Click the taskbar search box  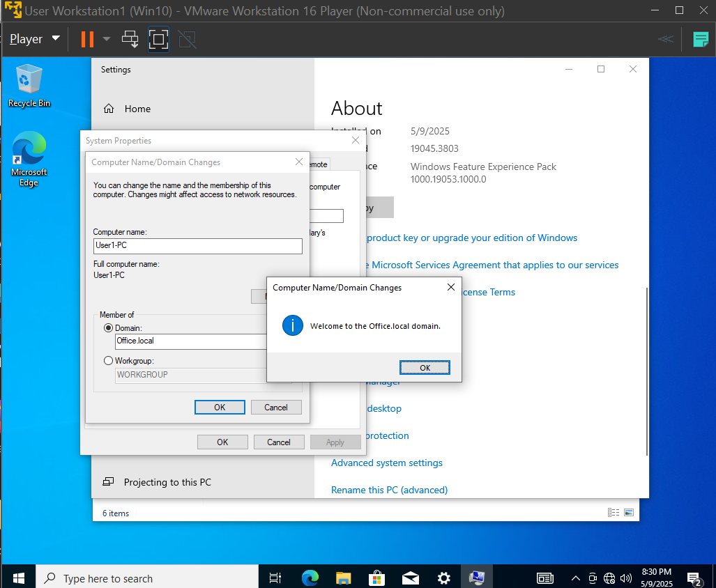147,578
